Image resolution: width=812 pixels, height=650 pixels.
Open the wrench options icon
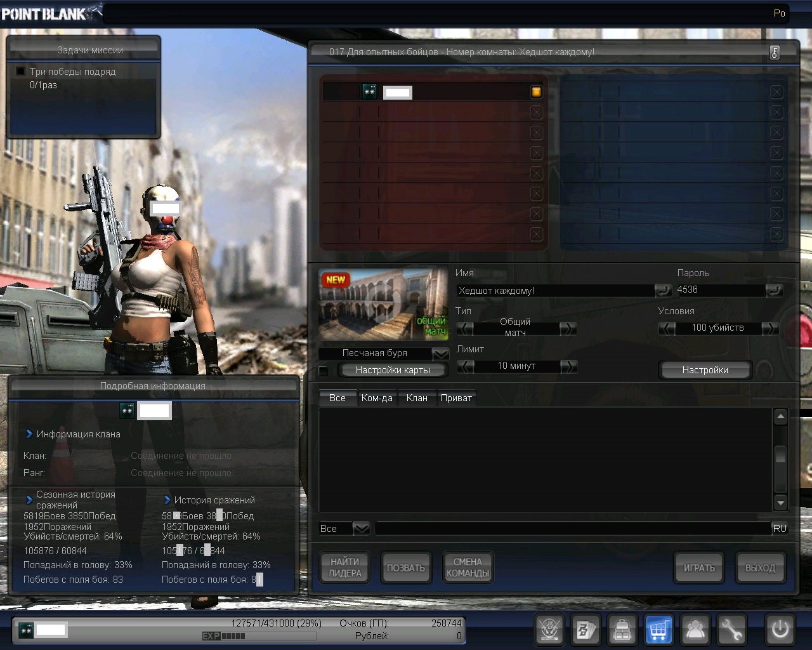tap(731, 630)
